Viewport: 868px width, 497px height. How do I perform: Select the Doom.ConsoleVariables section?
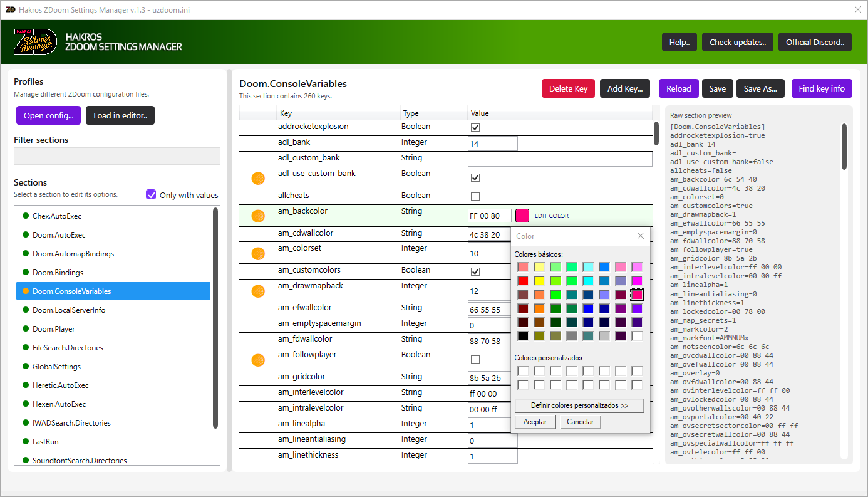pyautogui.click(x=113, y=291)
